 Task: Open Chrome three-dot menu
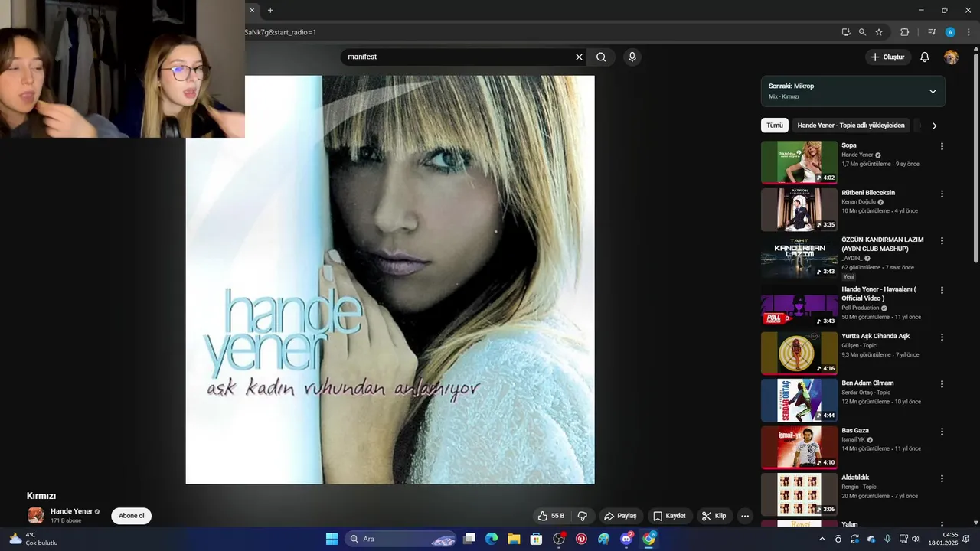(969, 32)
